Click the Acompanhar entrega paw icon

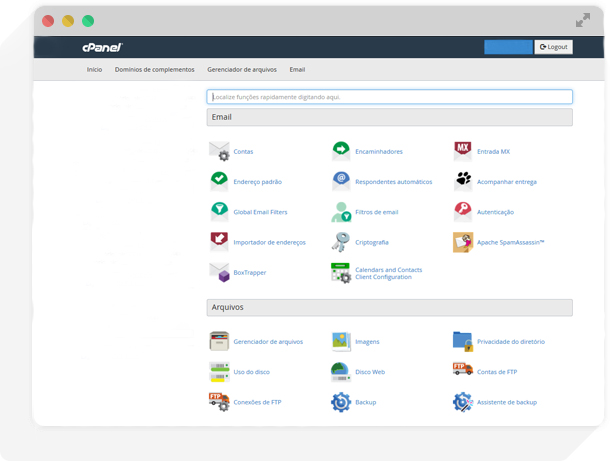[463, 180]
